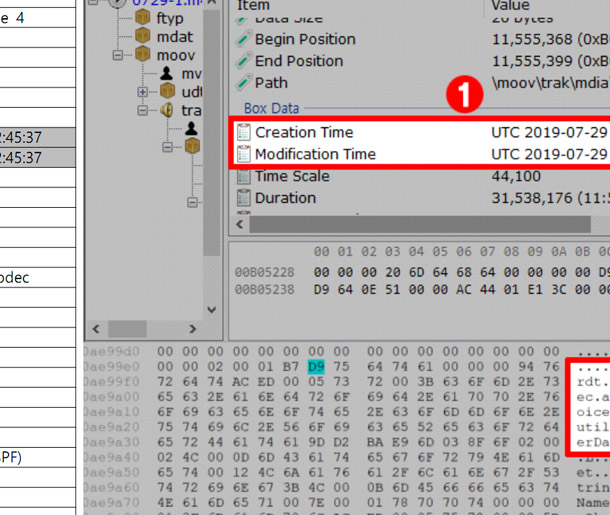Image resolution: width=610 pixels, height=515 pixels.
Task: Select the mdat box icon in tree
Action: (142, 37)
